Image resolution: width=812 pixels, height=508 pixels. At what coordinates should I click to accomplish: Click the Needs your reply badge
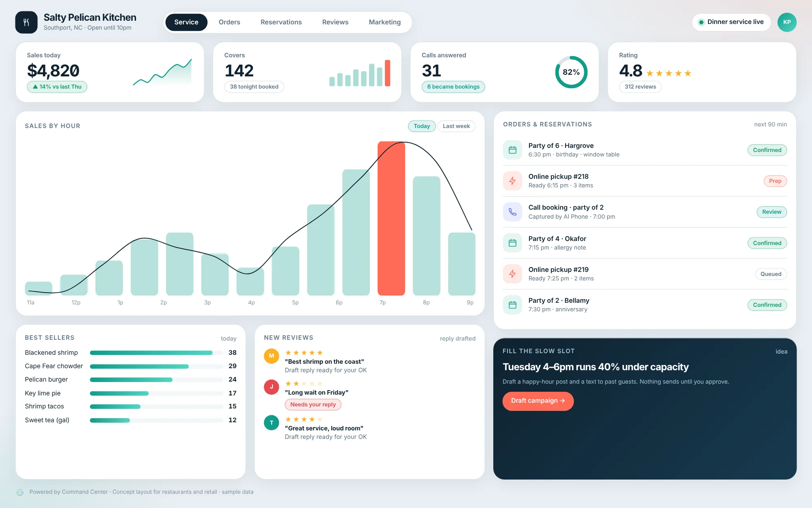313,405
